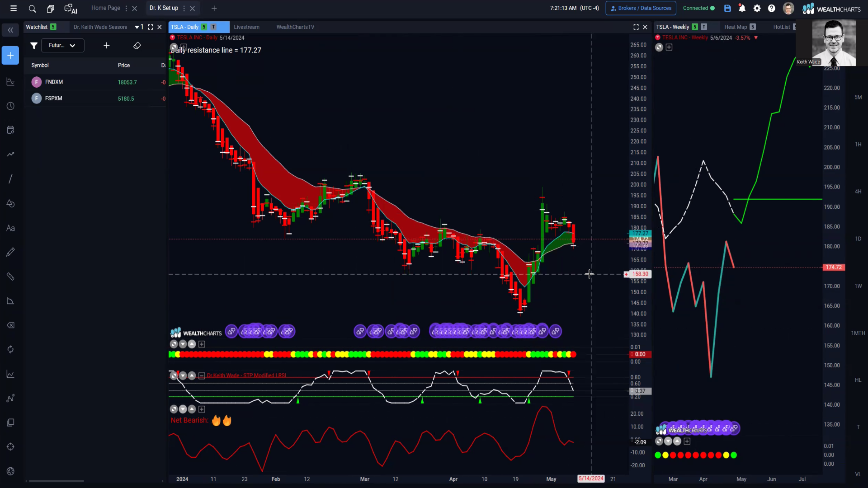Select the FNDXM watchlist row
The width and height of the screenshot is (868, 488).
(95, 82)
